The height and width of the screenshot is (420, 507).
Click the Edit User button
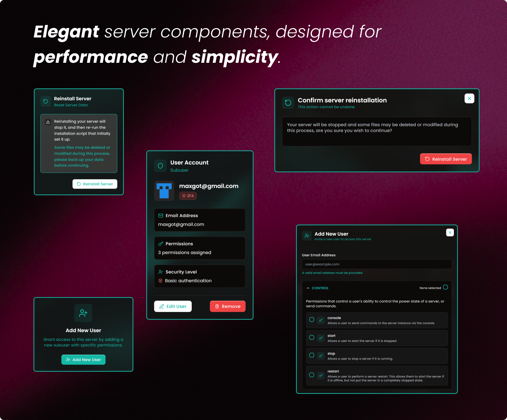point(173,306)
